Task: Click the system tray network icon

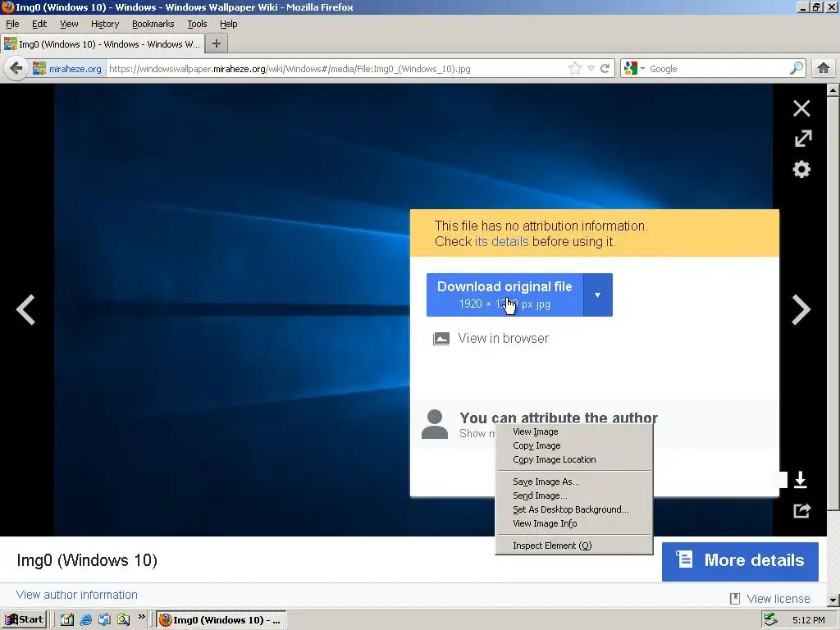Action: 770,620
